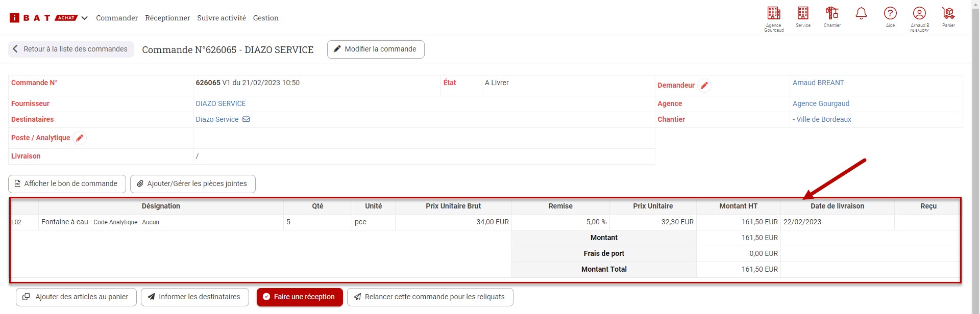Image resolution: width=980 pixels, height=314 pixels.
Task: Open the Chantier crane icon
Action: tap(832, 14)
